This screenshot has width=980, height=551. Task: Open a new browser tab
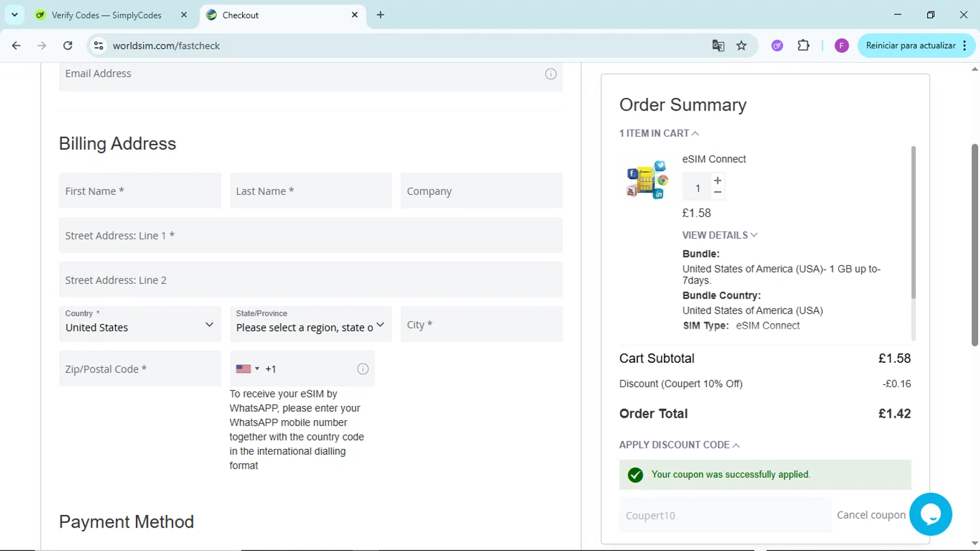(380, 15)
